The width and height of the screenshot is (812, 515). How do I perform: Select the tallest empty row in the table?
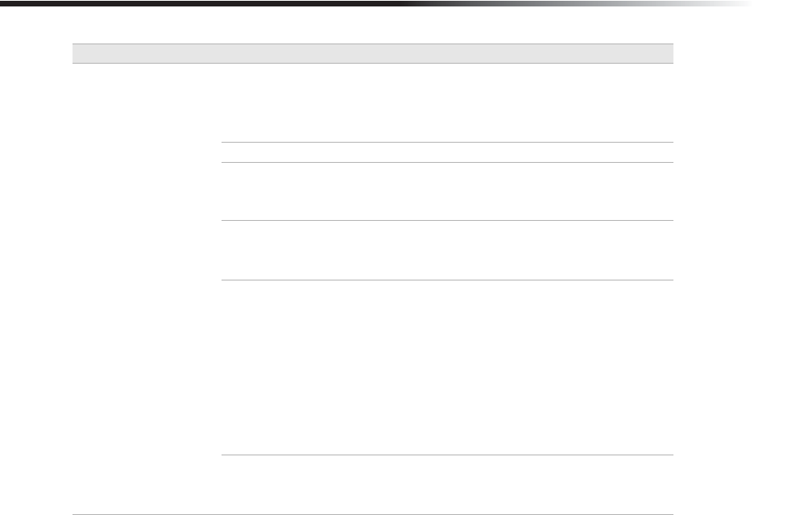(x=447, y=368)
